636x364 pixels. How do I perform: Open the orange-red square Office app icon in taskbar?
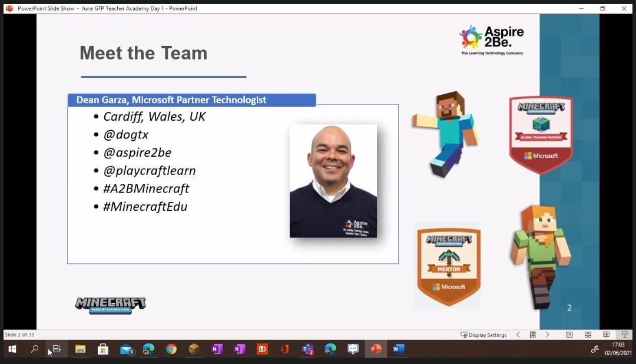(262, 349)
